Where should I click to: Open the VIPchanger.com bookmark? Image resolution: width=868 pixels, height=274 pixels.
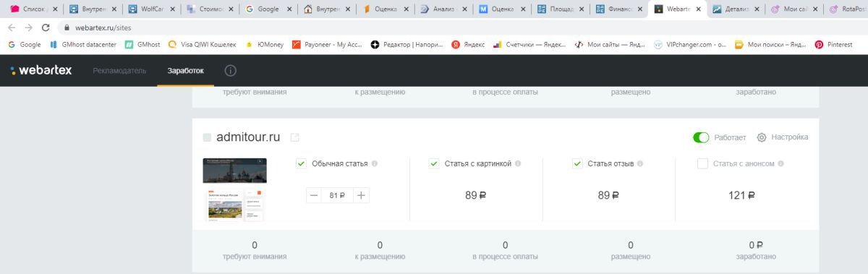pyautogui.click(x=689, y=44)
